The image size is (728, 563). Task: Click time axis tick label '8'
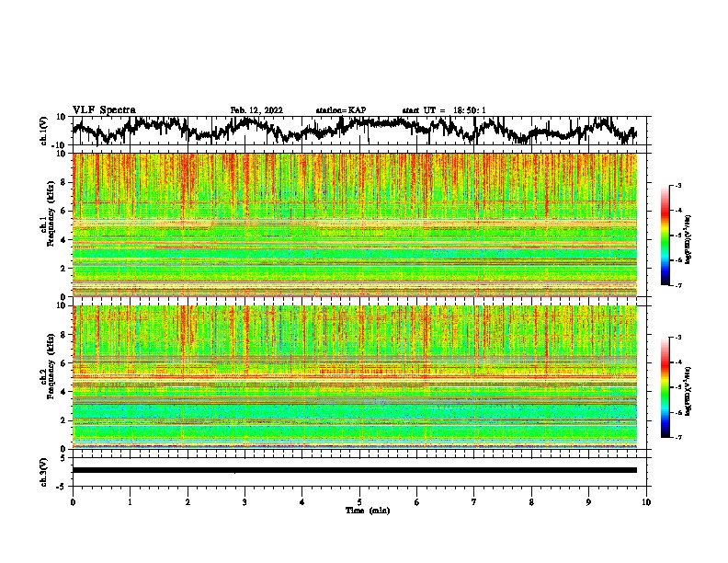[x=531, y=502]
